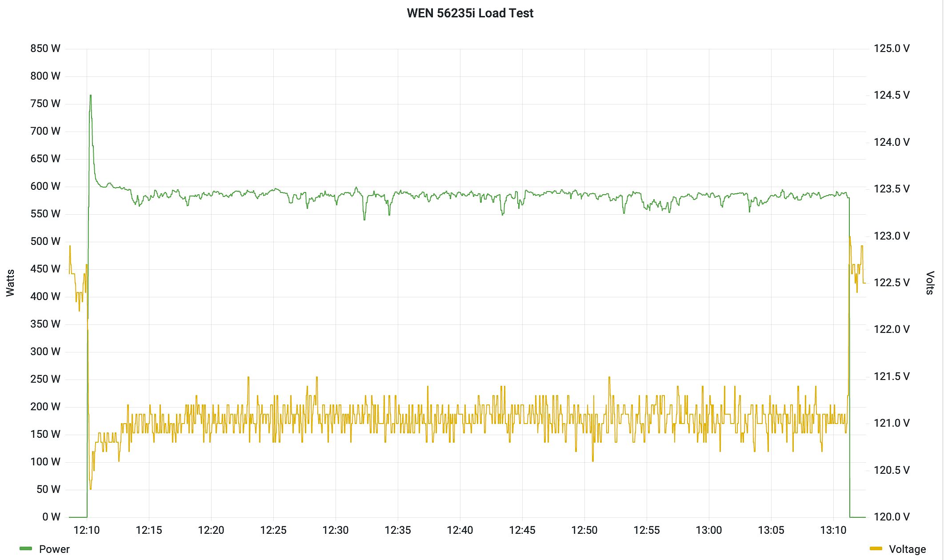
Task: Click the 450 W axis label
Action: click(x=45, y=269)
